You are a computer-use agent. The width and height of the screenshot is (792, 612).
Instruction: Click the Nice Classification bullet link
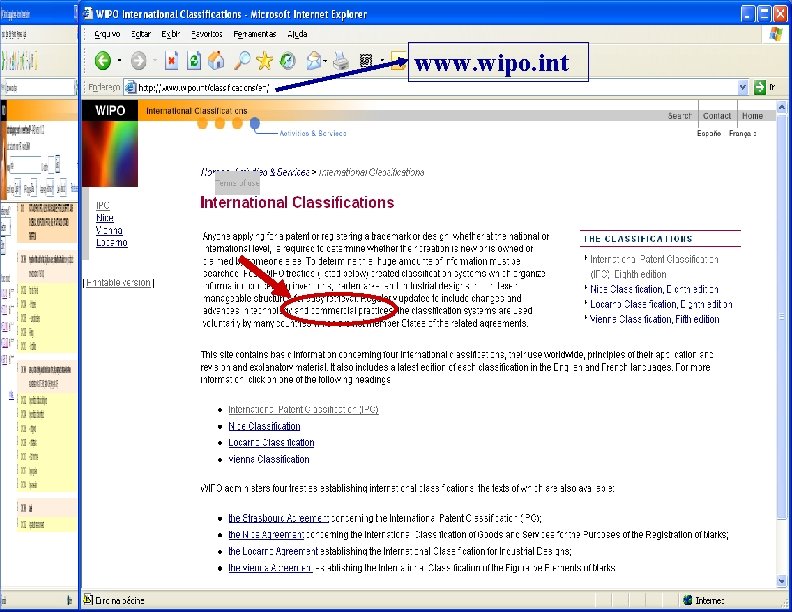(264, 426)
